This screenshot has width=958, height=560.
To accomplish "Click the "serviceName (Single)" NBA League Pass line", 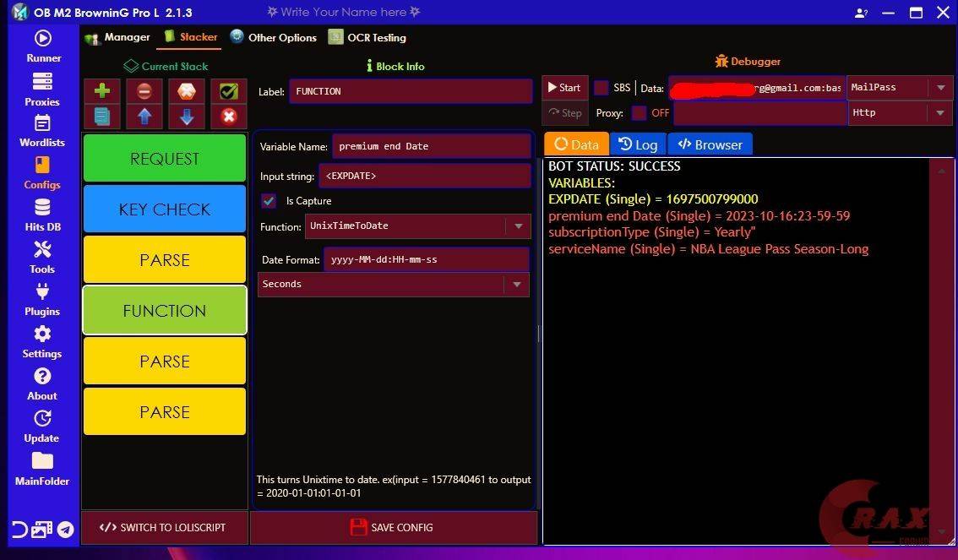I will pos(708,248).
